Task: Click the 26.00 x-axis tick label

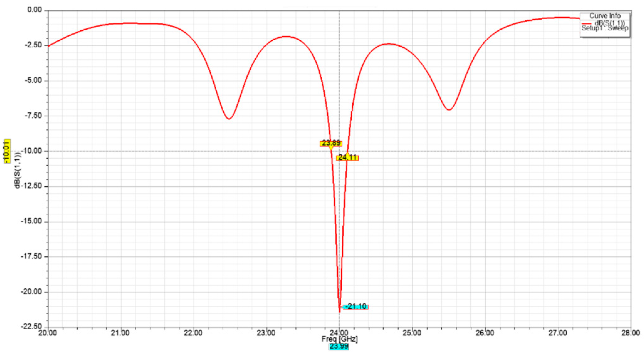Action: 485,333
